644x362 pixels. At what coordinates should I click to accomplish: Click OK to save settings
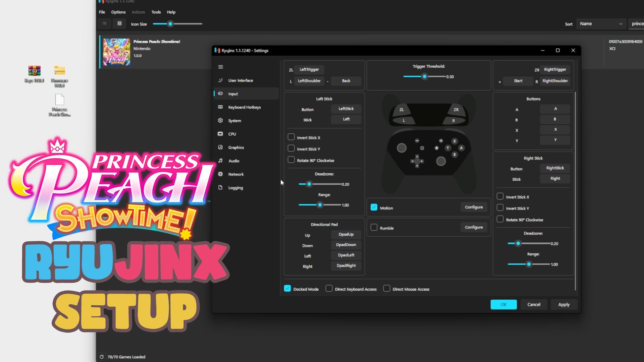pyautogui.click(x=503, y=305)
